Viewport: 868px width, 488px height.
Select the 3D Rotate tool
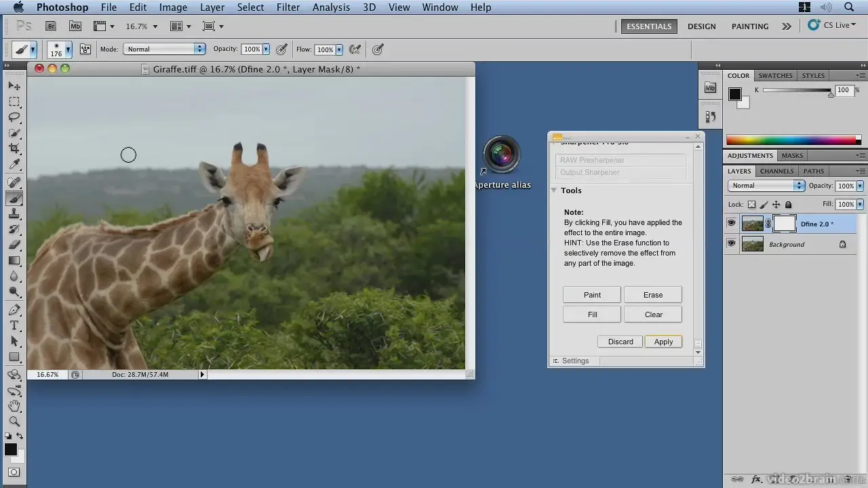tap(14, 375)
